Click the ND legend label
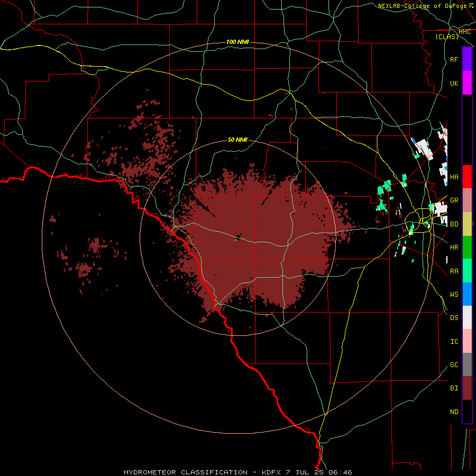Image resolution: width=476 pixels, height=476 pixels. click(x=454, y=411)
